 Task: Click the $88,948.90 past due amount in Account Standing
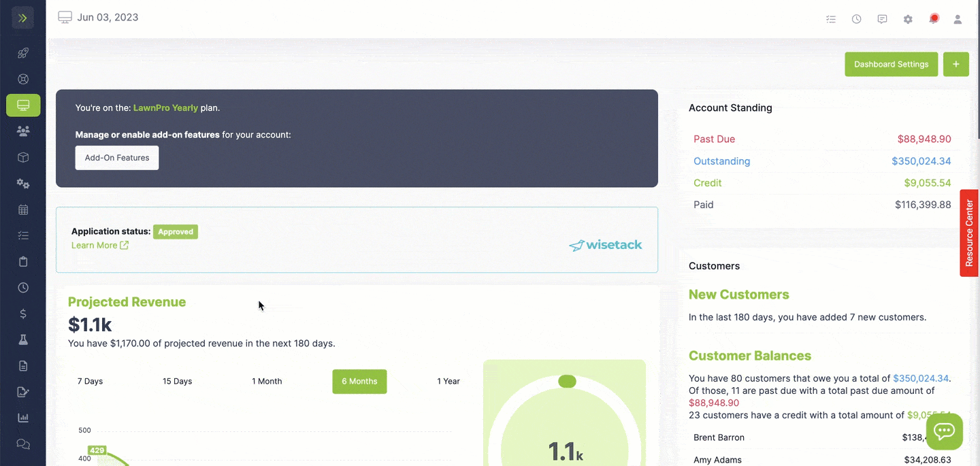924,139
